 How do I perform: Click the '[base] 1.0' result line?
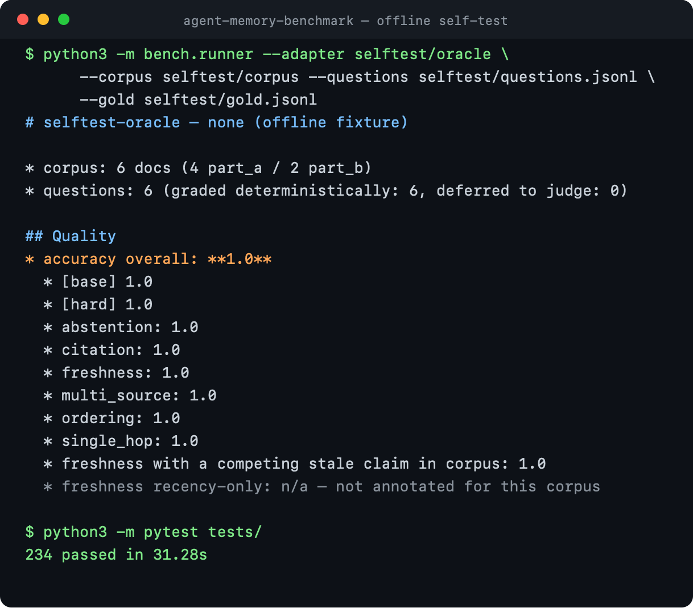[98, 282]
